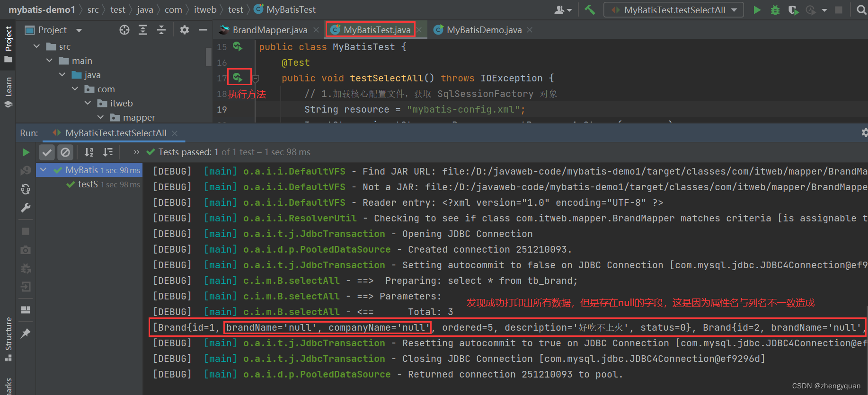
Task: Hide the Project panel with minus icon
Action: point(203,30)
